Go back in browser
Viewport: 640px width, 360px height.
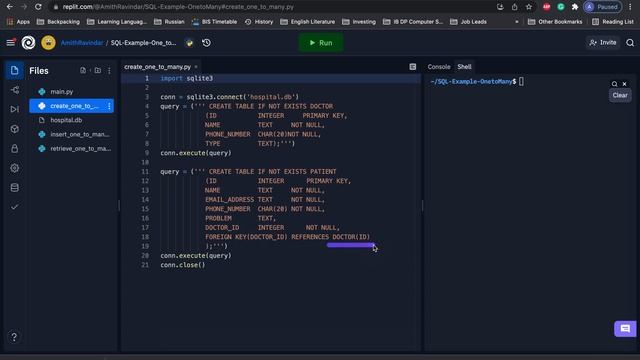[x=9, y=7]
